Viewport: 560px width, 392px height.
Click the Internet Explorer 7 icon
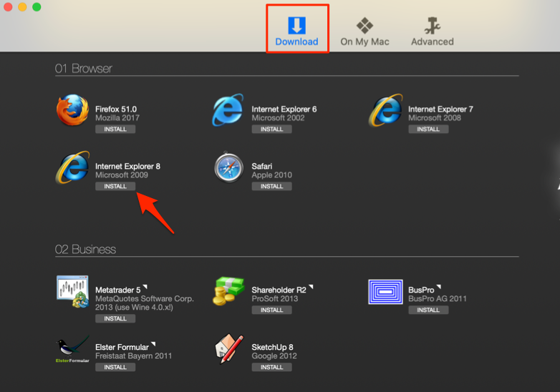[386, 111]
